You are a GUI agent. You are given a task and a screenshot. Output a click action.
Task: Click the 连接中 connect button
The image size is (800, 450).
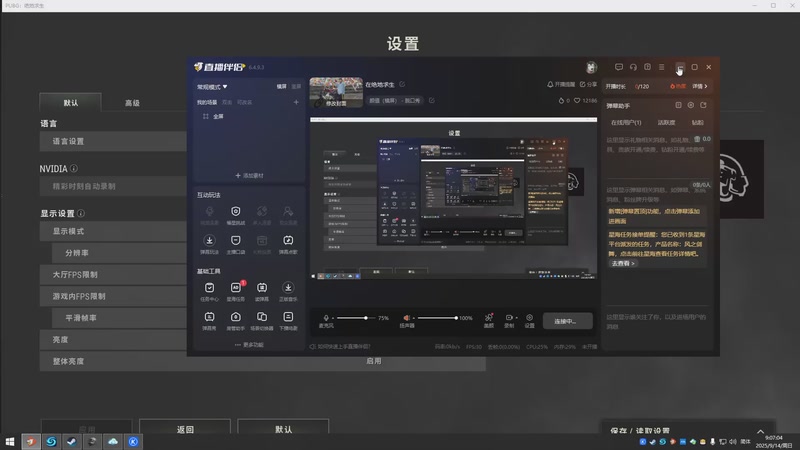point(567,321)
